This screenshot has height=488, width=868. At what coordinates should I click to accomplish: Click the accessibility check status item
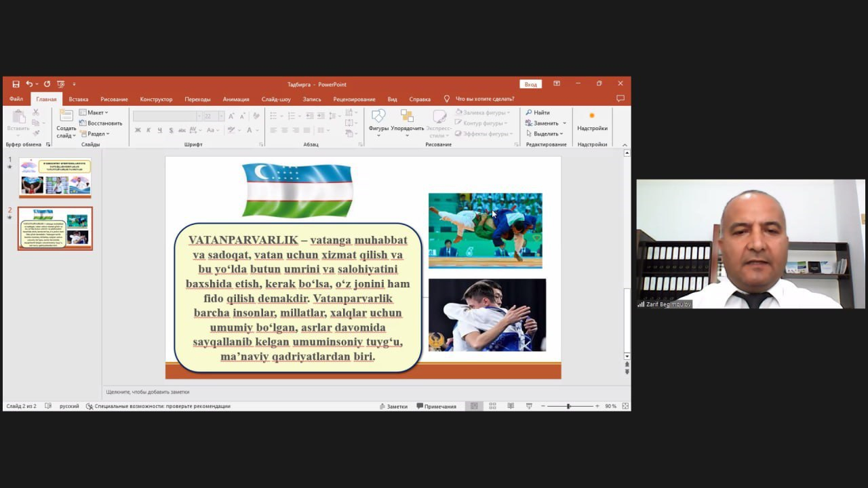point(158,406)
